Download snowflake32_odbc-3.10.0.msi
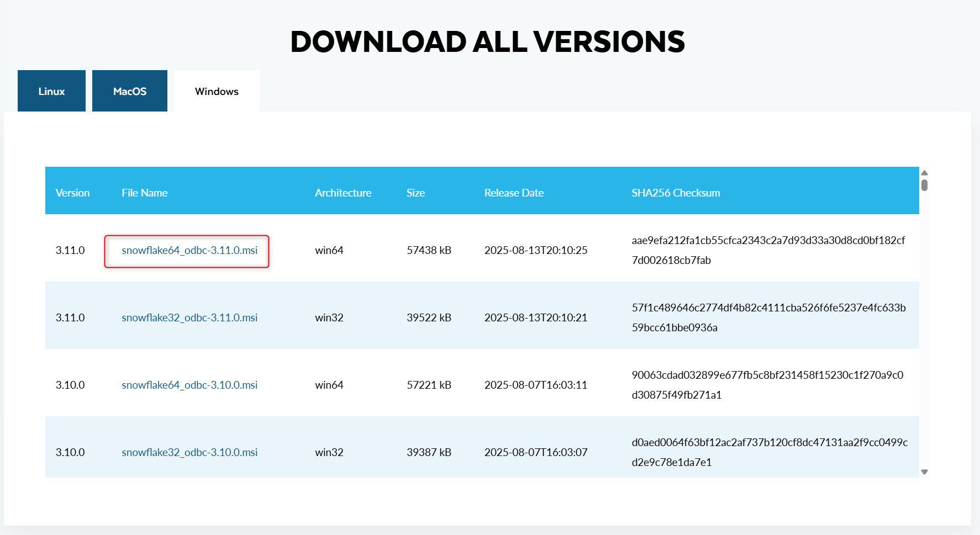This screenshot has height=535, width=980. [189, 453]
